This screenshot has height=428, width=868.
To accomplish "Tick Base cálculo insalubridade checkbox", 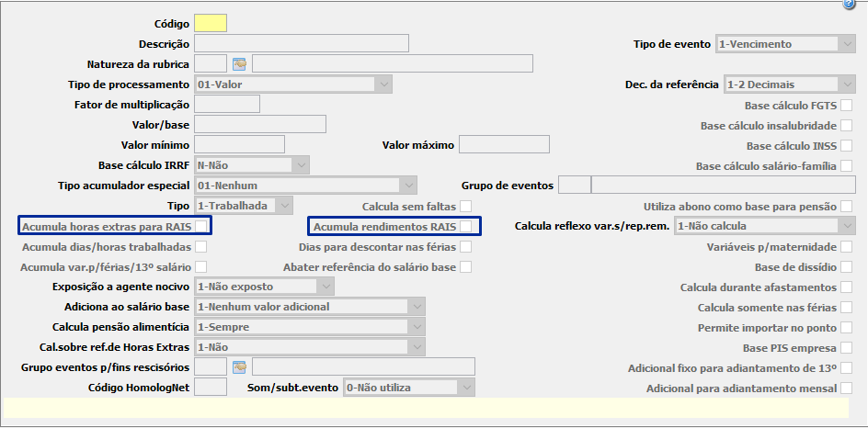I will (x=847, y=126).
